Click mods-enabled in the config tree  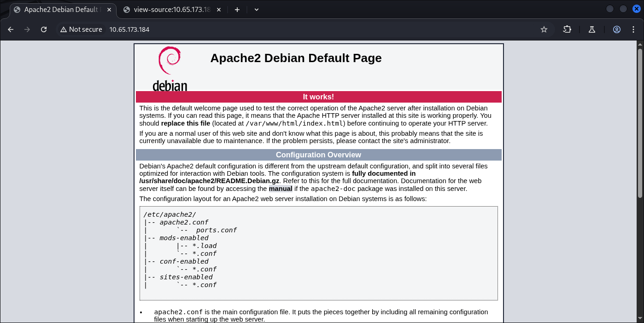coord(184,238)
